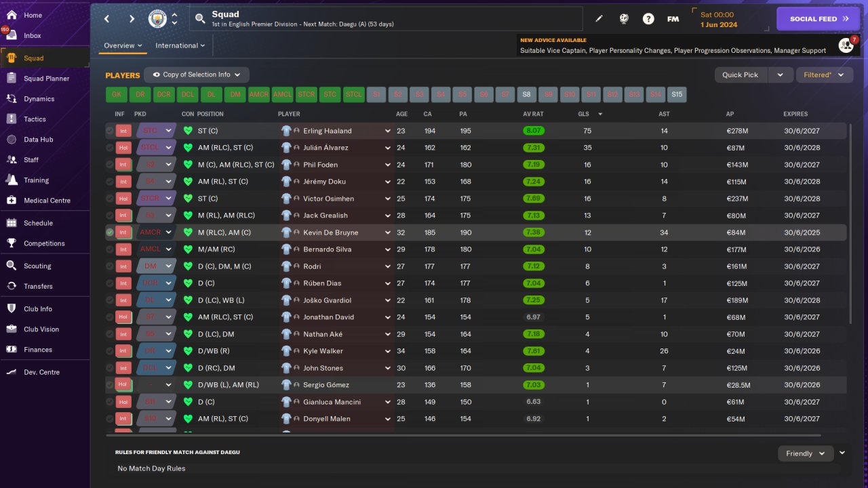Open Scouting via the magnifier icon
868x488 pixels.
[x=12, y=266]
